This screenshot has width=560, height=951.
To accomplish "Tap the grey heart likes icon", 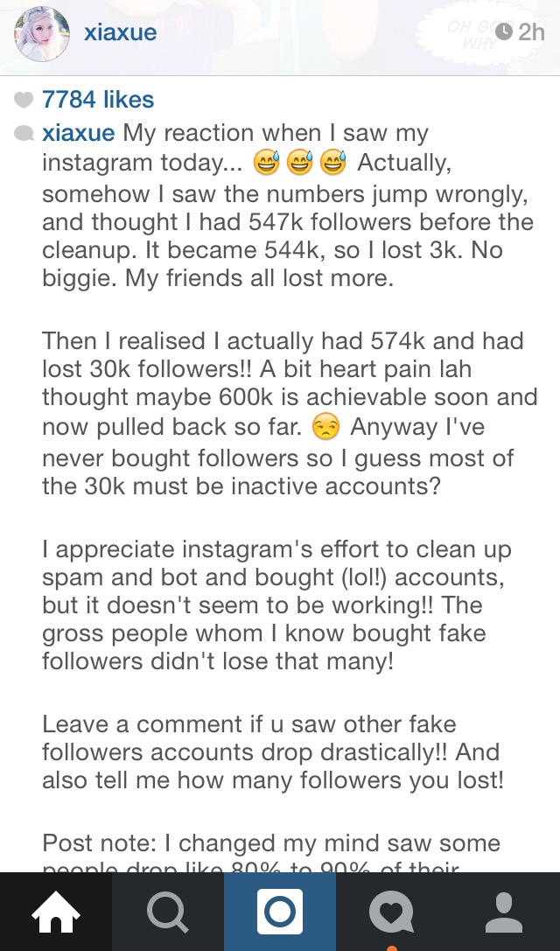I will pos(24,100).
